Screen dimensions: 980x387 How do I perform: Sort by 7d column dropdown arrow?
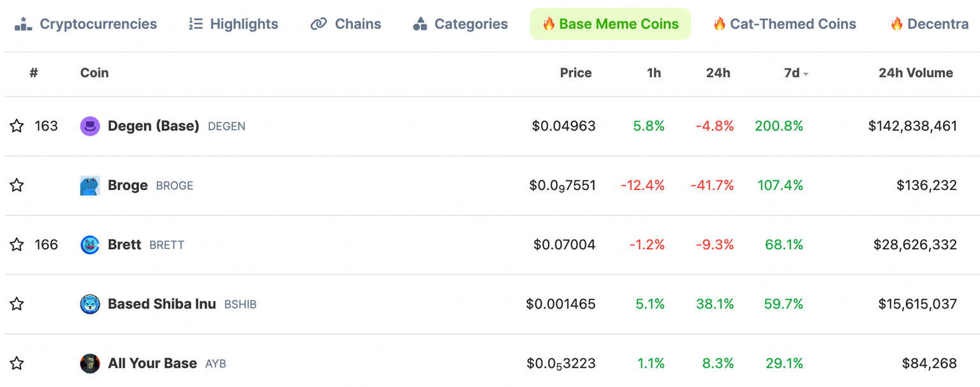tap(806, 74)
